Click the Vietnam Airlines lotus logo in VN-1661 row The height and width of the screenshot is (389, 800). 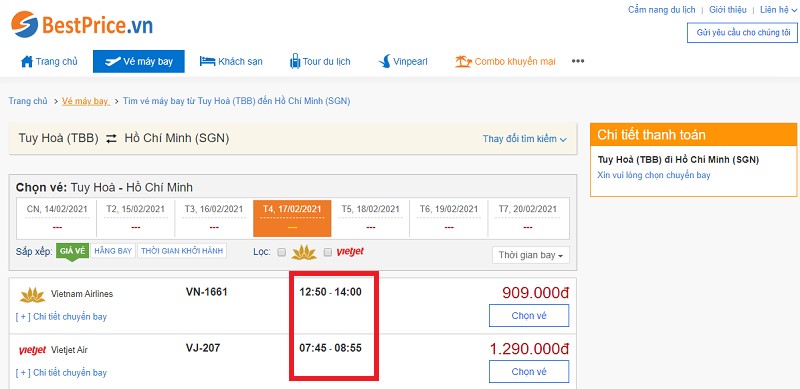(x=32, y=295)
